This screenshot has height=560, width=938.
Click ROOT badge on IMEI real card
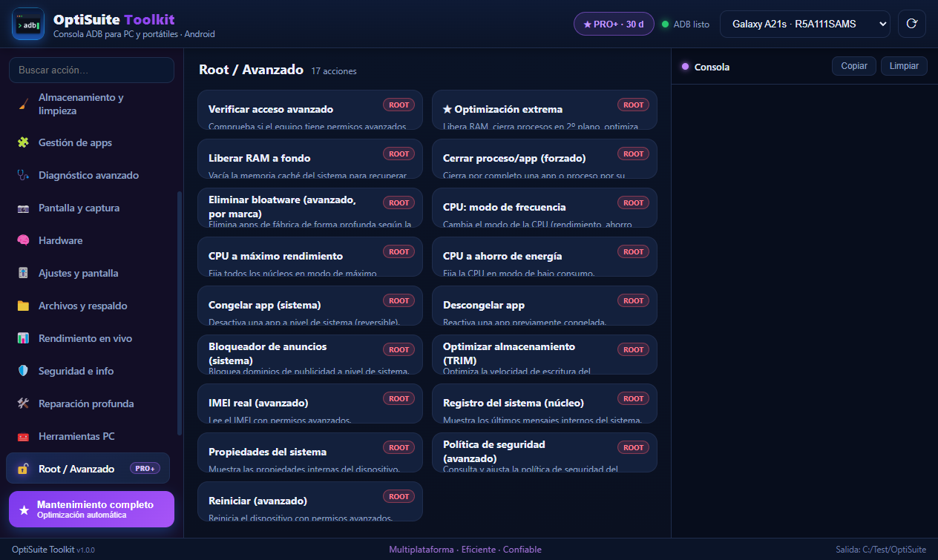[x=399, y=398]
